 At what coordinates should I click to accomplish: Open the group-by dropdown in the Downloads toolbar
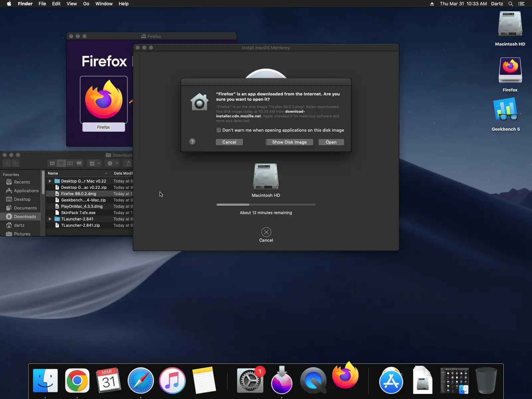[95, 163]
